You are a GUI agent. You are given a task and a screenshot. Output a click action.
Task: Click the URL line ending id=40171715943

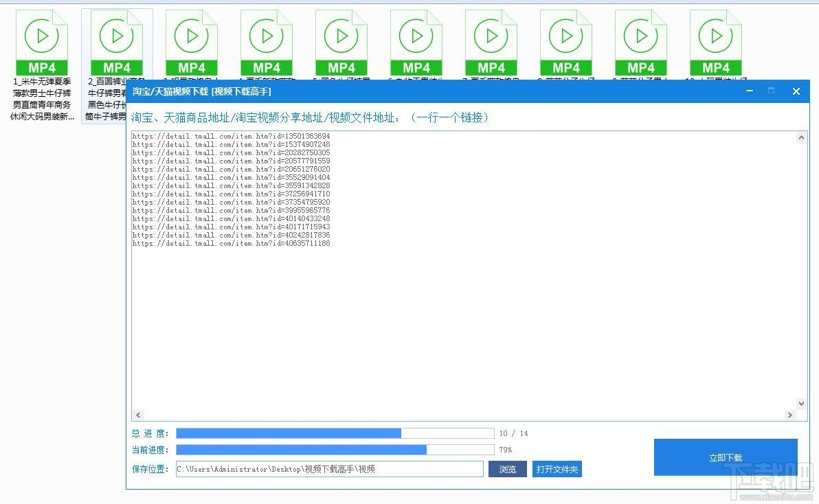[231, 227]
